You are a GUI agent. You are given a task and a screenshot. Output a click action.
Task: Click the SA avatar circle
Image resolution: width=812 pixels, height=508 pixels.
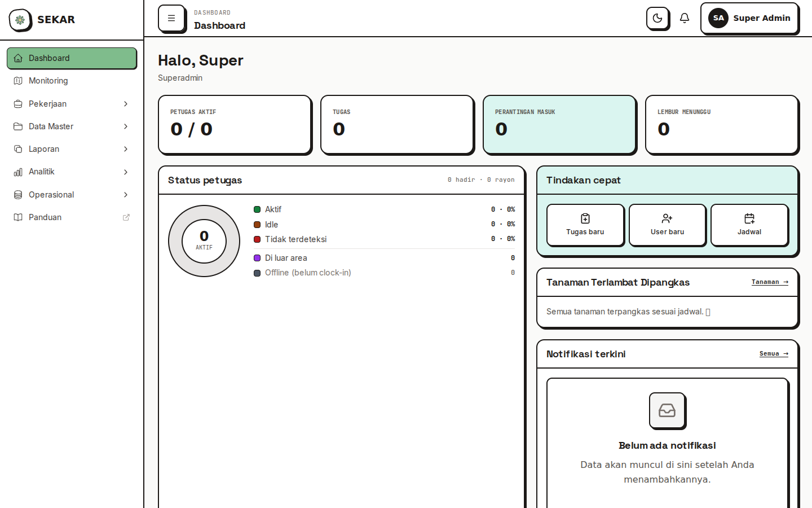click(x=718, y=18)
